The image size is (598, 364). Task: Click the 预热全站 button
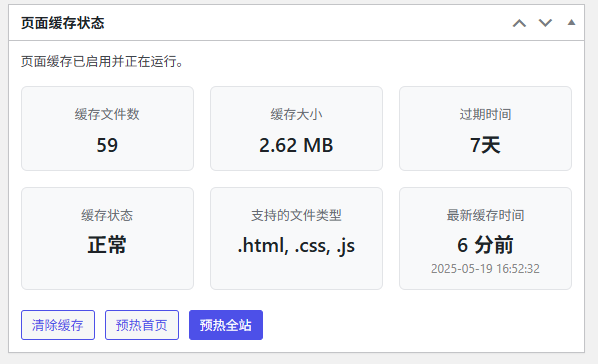pos(226,325)
